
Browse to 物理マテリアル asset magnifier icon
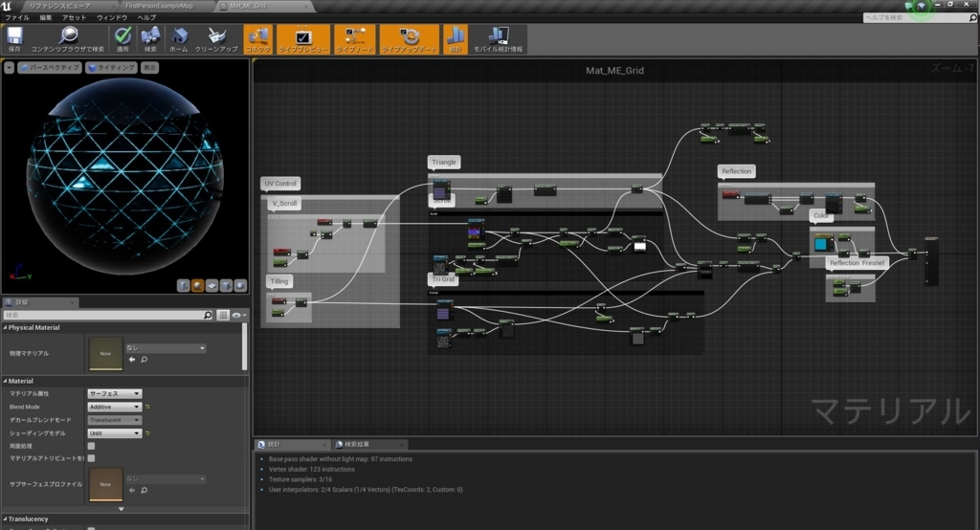(144, 360)
